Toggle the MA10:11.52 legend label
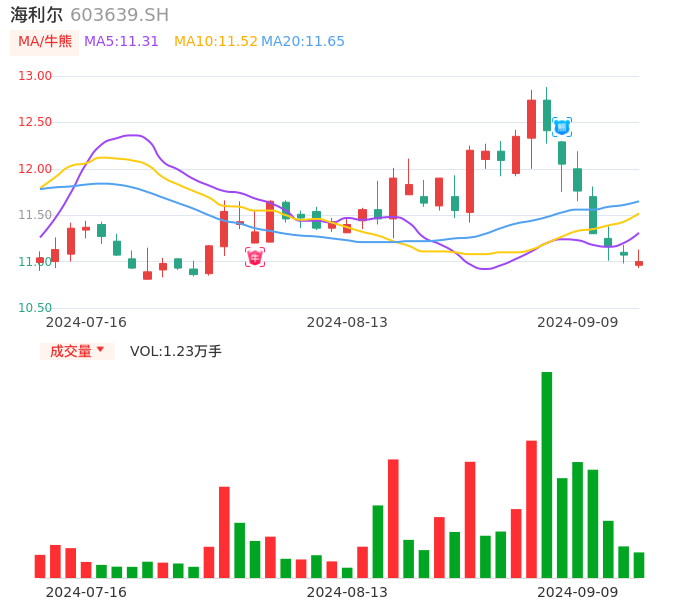 (x=215, y=42)
